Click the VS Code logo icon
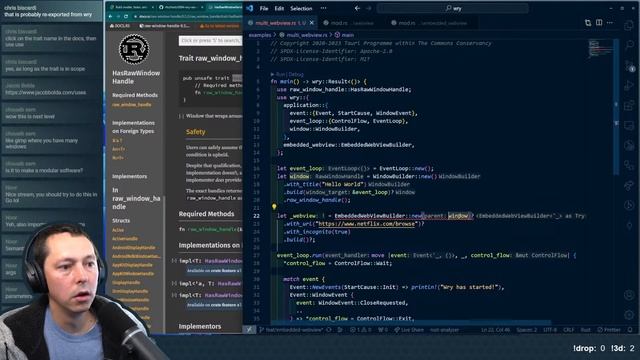The width and height of the screenshot is (640, 360). [250, 8]
